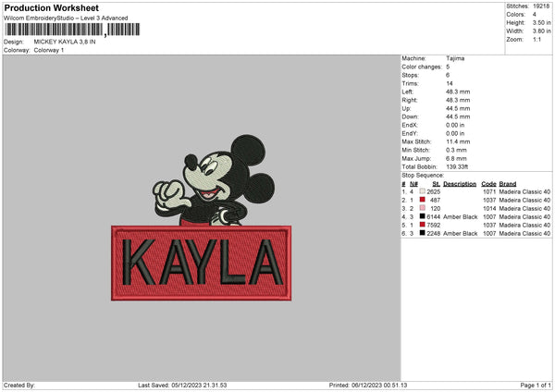
Task: Select the Max Jump value '6.8 mm'
Action: (456, 158)
